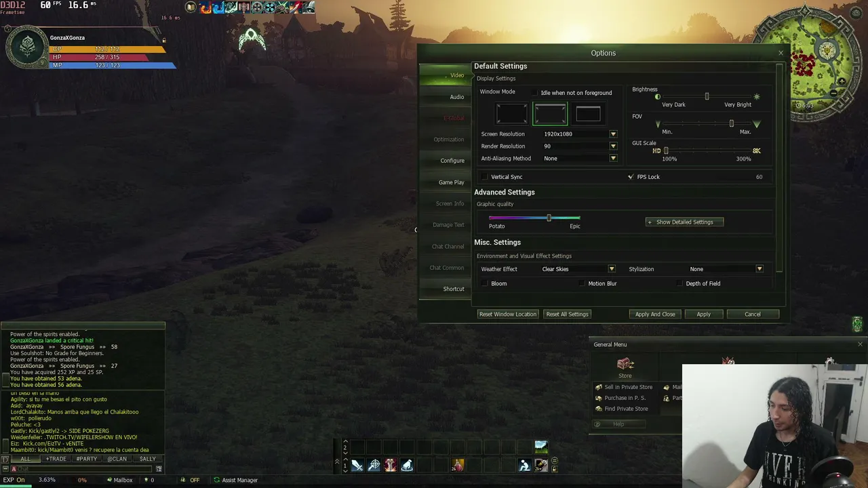868x488 pixels.
Task: Click the hotbar settings round icon
Action: pyautogui.click(x=554, y=461)
